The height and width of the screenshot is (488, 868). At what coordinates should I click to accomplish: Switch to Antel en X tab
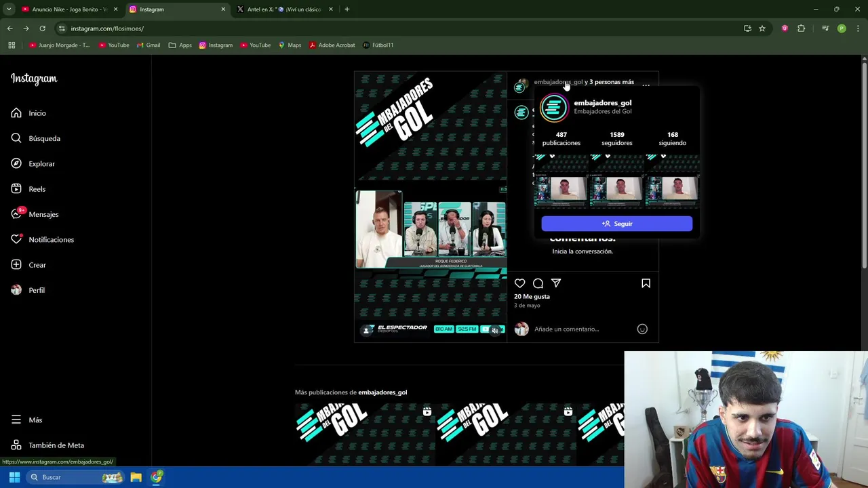(283, 9)
